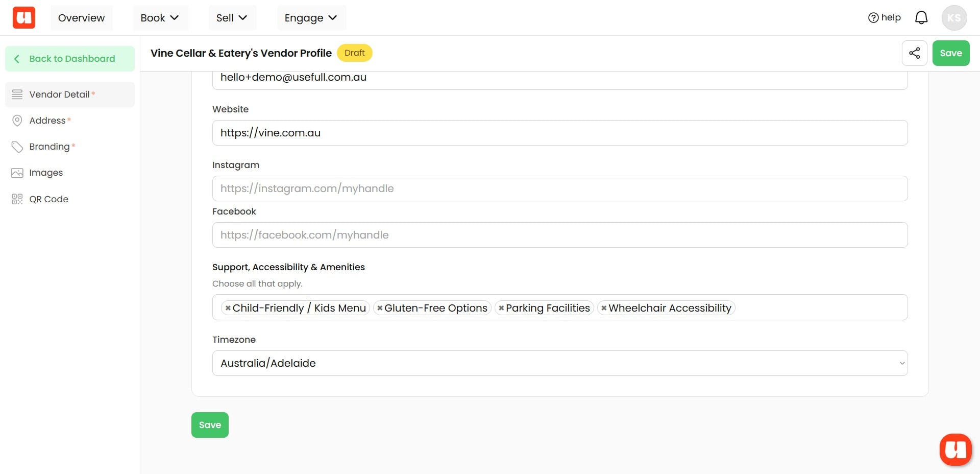Open the KS user avatar menu
980x474 pixels.
tap(953, 18)
